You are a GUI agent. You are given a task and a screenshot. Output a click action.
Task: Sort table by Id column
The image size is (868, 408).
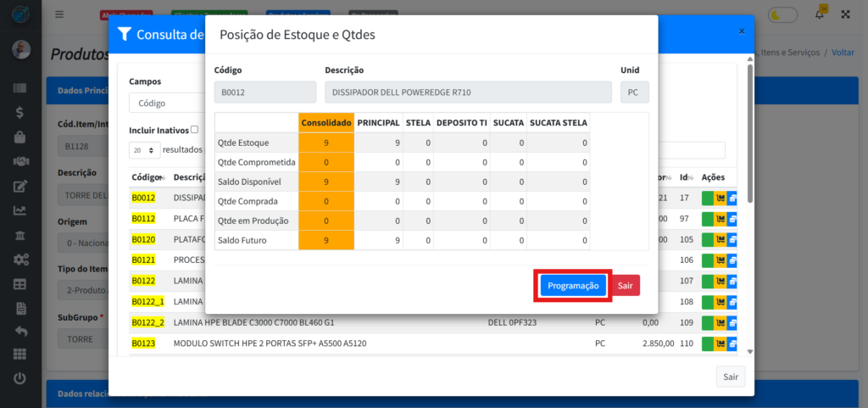(x=684, y=177)
